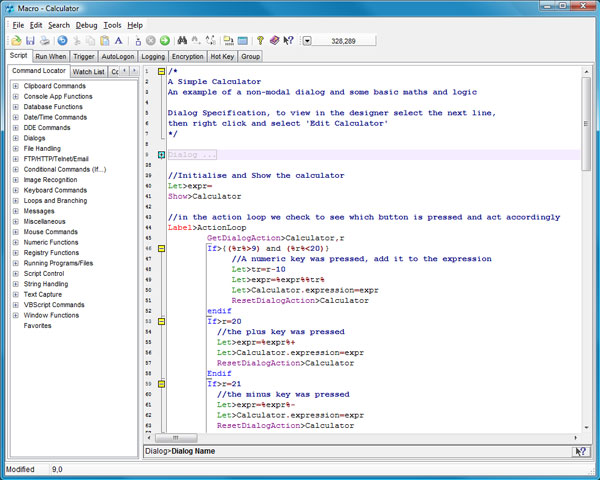Screen dimensions: 600x480
Task: Collapse the If>r=21 block
Action: (x=161, y=384)
